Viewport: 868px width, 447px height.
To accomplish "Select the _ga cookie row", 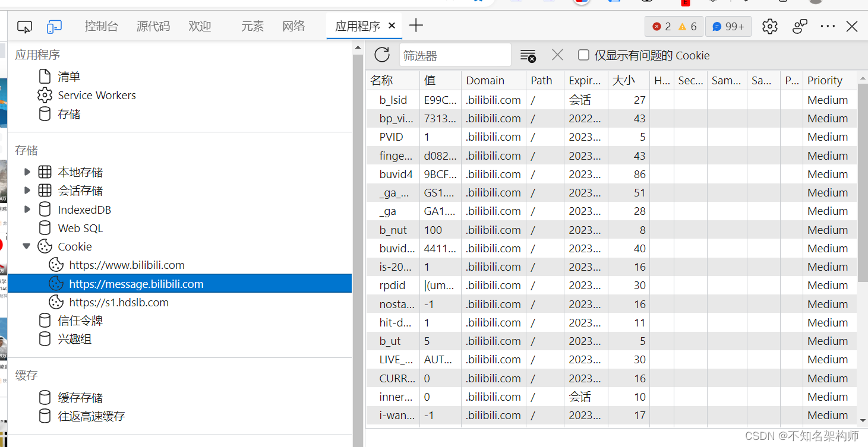I will click(x=611, y=211).
